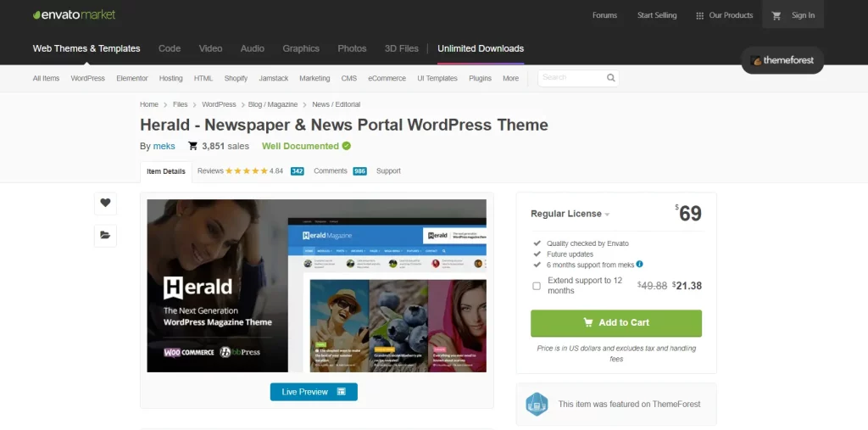
Task: Click the cart icon beside 3,851 sales
Action: (x=192, y=146)
